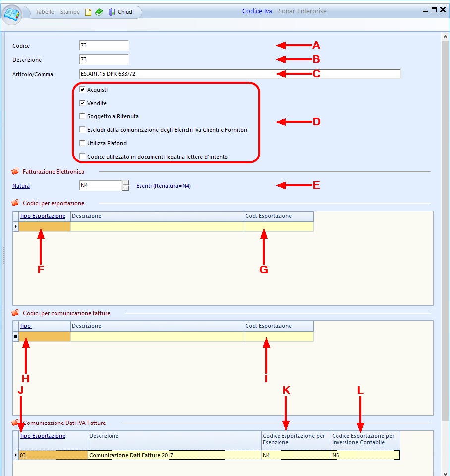
Task: Click the Codici per esportazione folder icon
Action: 15,203
